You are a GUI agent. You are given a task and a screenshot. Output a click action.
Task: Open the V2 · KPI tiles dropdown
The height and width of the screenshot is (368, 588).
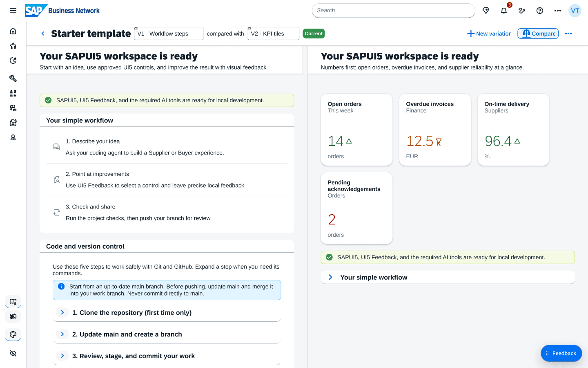[x=274, y=34]
